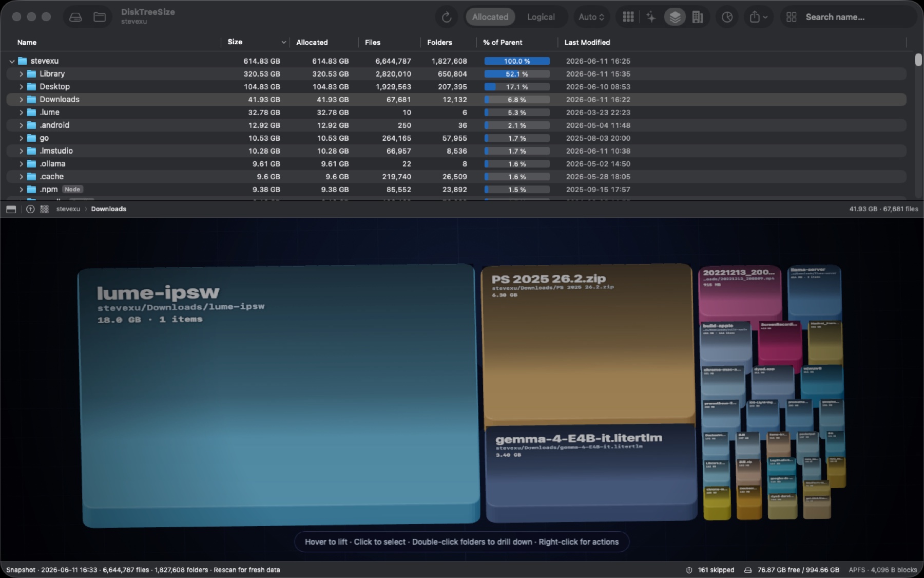
Task: Click the info icon next to 161 skipped
Action: 689,570
